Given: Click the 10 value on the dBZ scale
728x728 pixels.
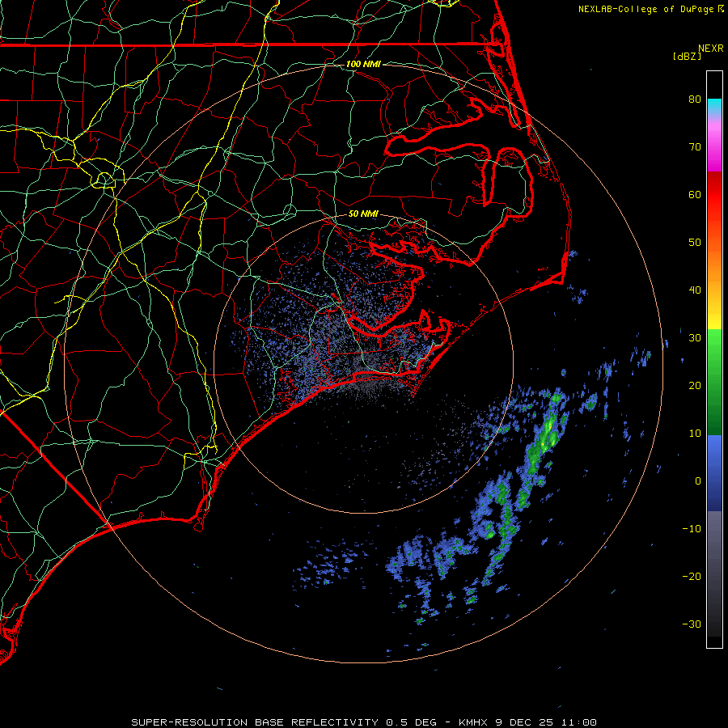Looking at the screenshot, I should pyautogui.click(x=695, y=434).
